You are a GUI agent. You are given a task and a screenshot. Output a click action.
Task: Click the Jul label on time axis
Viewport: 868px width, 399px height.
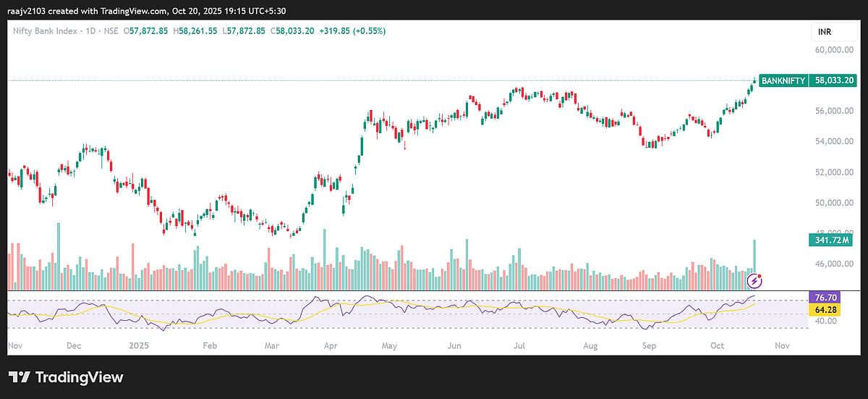pos(519,346)
